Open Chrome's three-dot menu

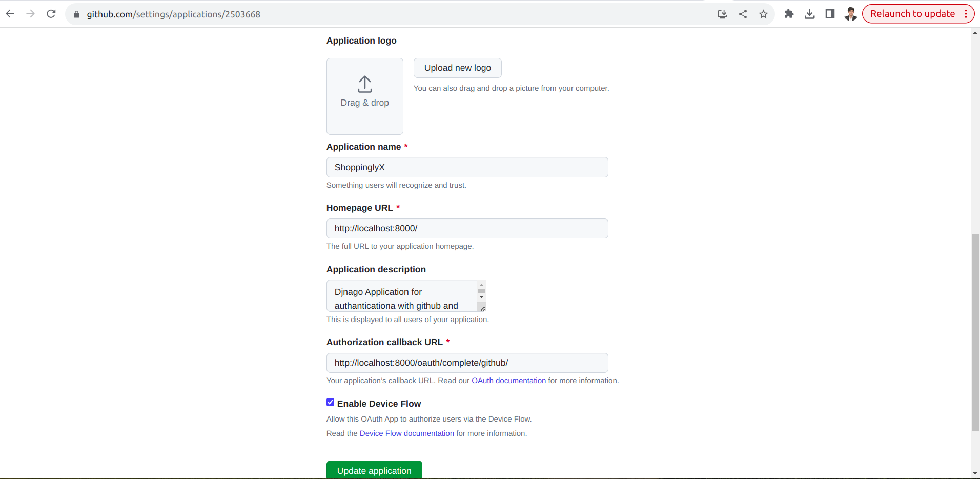point(966,14)
